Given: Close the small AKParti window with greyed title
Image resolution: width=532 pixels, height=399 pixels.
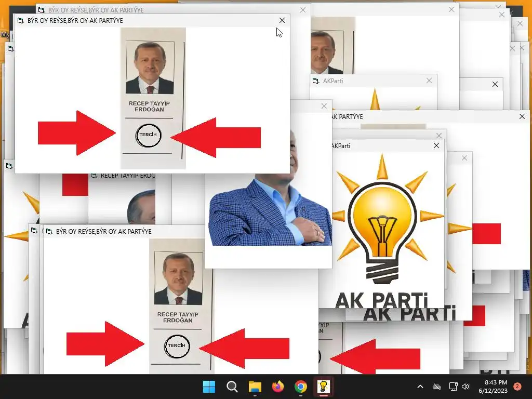Looking at the screenshot, I should (429, 81).
